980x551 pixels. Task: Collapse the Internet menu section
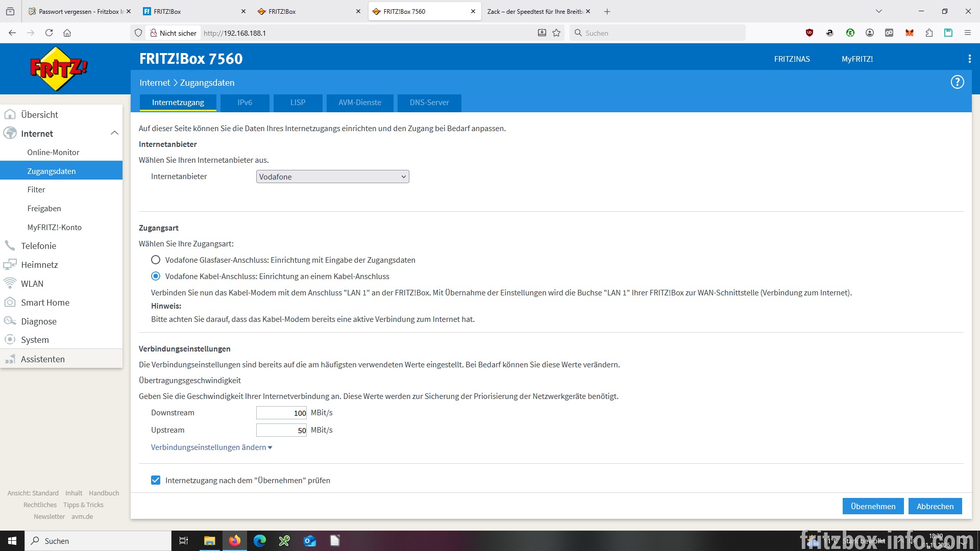(x=114, y=133)
